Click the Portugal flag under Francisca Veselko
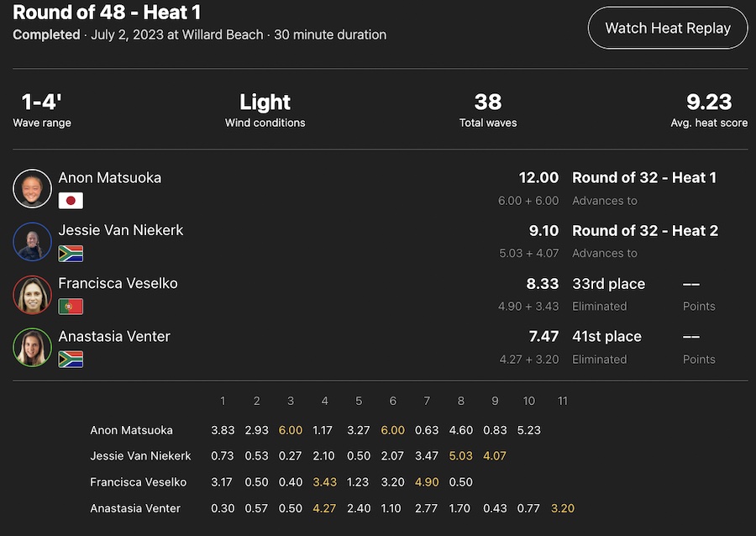Image resolution: width=756 pixels, height=536 pixels. 71,307
